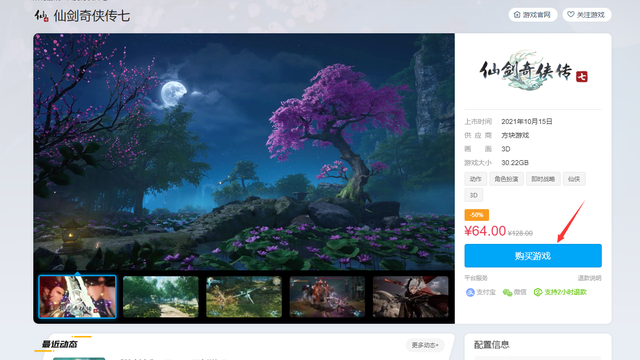Click the 配置信息 section heading
The height and width of the screenshot is (360, 640).
click(491, 345)
